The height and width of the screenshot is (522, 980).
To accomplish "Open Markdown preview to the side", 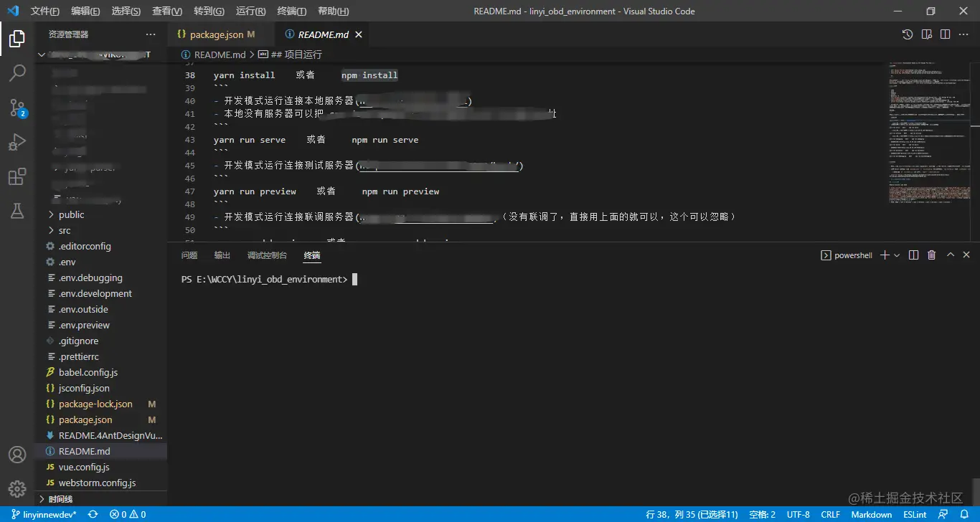I will 926,34.
